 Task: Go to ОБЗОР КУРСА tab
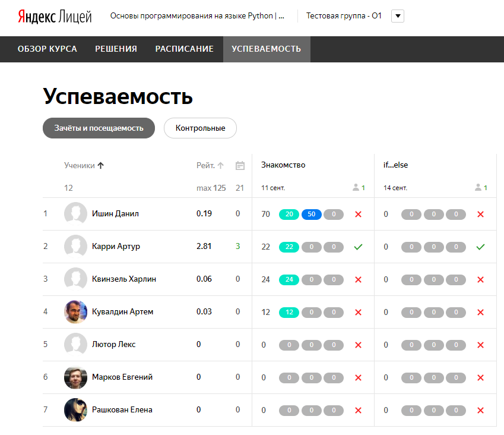(x=47, y=49)
